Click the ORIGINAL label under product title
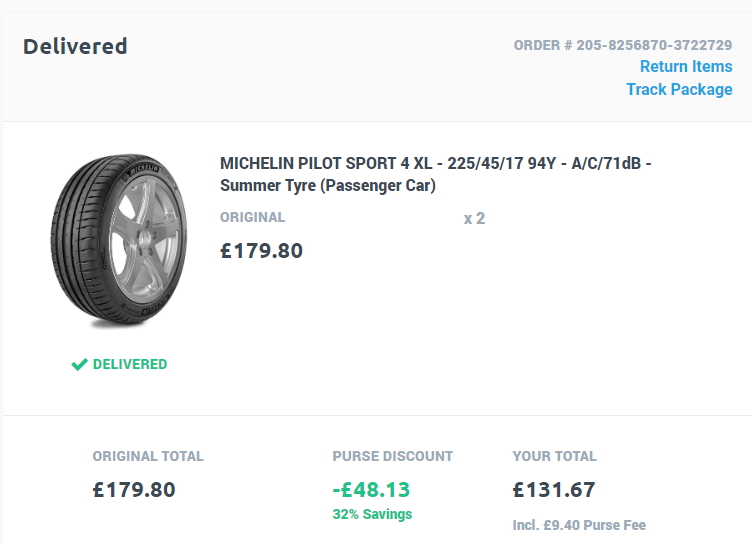 (x=253, y=217)
